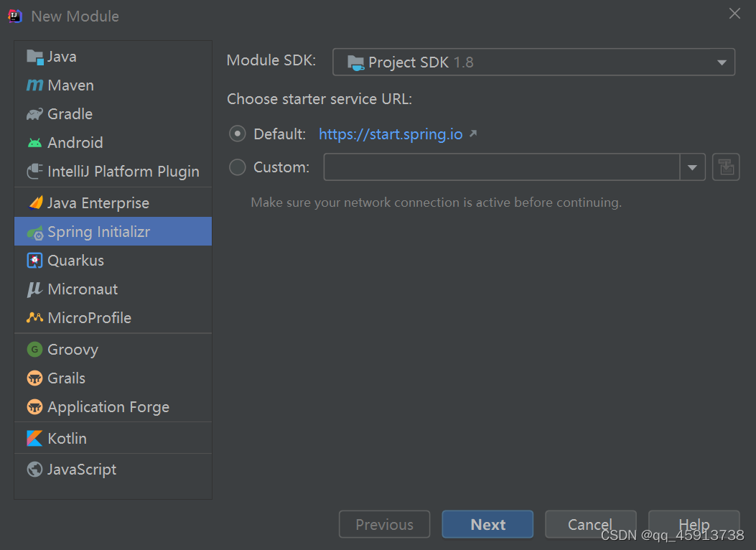
Task: Click the Spring Initializr leaf icon
Action: [34, 233]
